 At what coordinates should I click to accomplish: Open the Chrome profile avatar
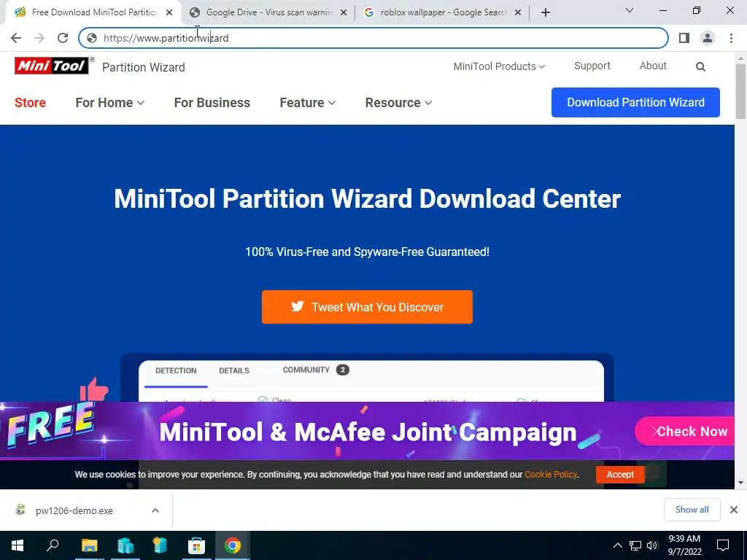pos(708,38)
